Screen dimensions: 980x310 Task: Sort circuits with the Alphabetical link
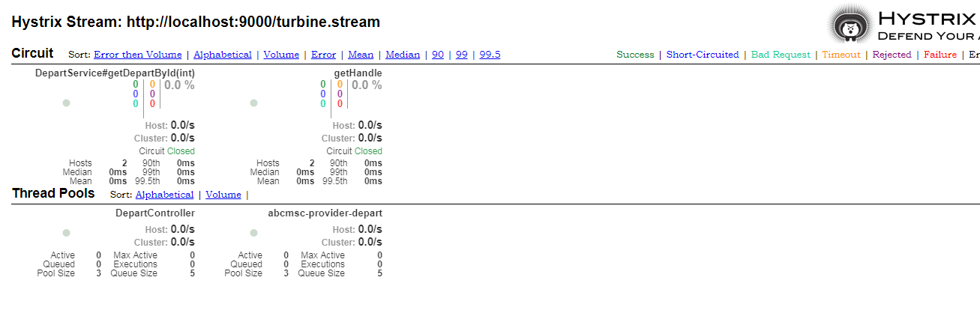pos(223,55)
